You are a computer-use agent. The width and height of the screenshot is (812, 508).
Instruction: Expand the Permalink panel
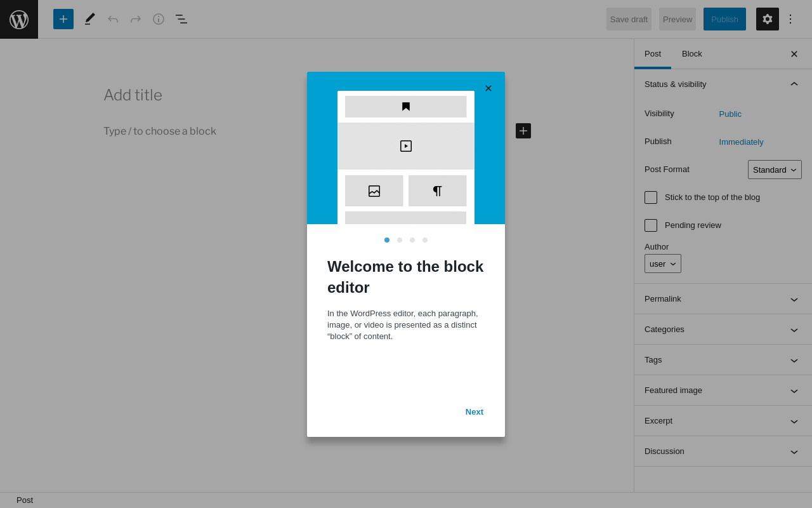click(x=723, y=299)
